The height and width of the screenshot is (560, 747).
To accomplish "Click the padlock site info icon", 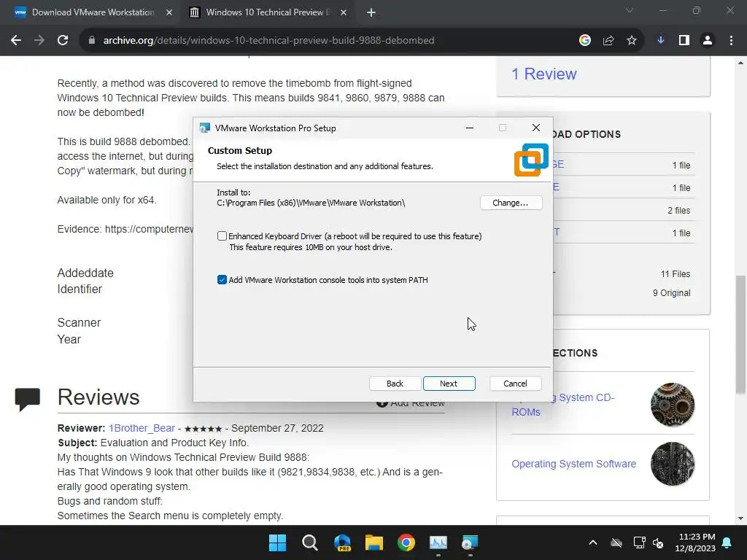I will click(x=91, y=41).
